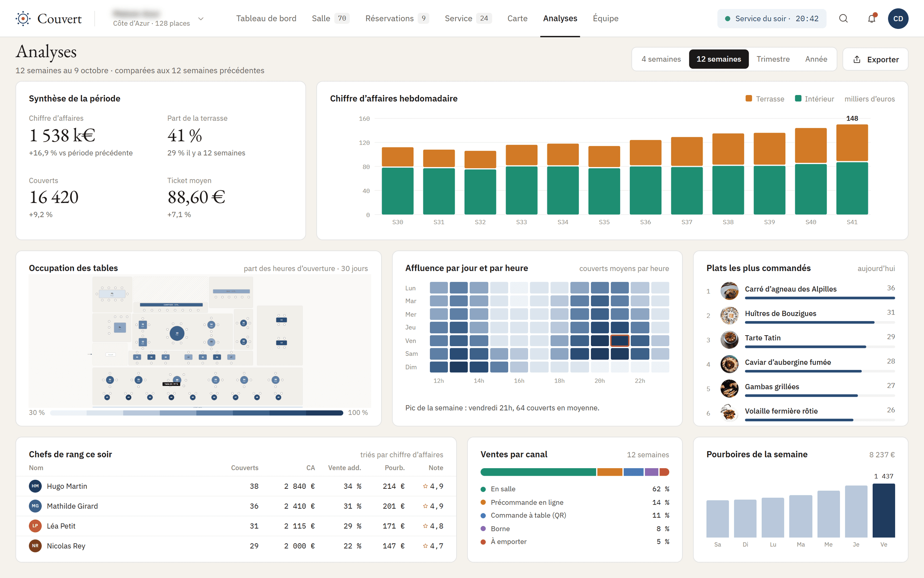
Task: Open the search icon in header
Action: coord(844,18)
